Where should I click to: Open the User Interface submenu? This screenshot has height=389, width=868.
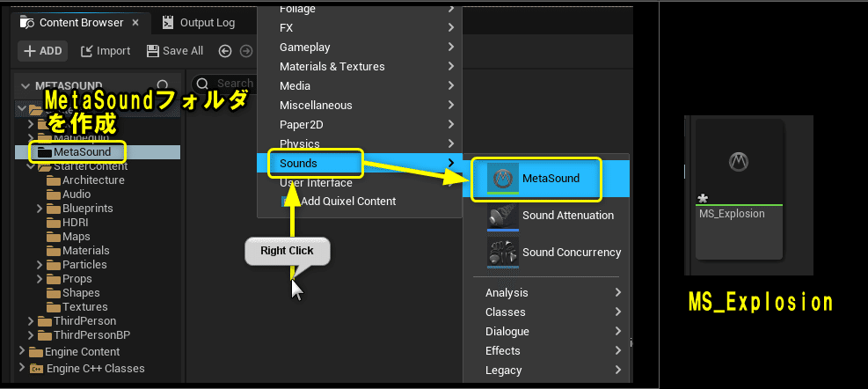coord(360,183)
